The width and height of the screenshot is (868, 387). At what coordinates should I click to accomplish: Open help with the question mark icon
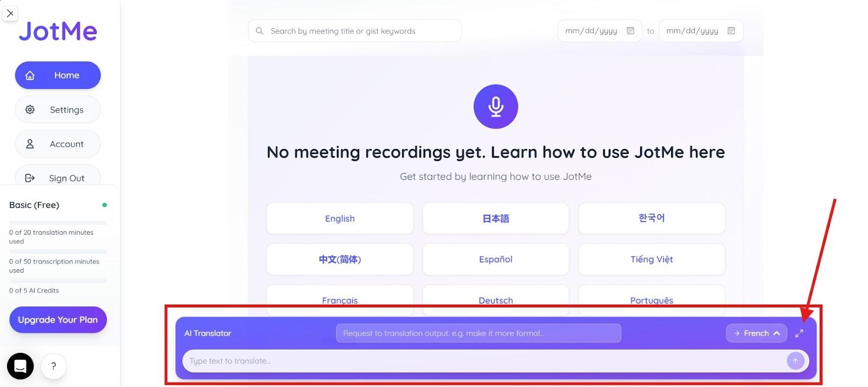coord(54,366)
